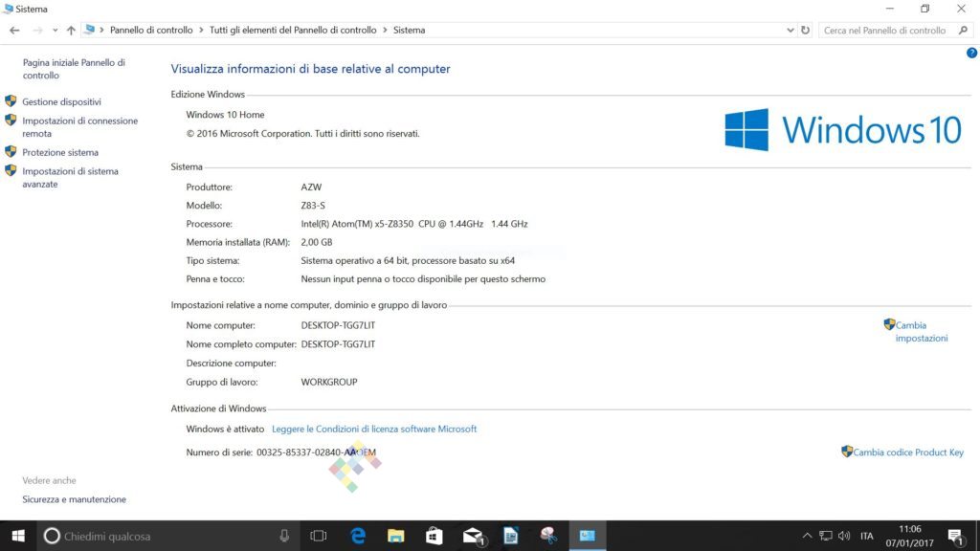Click the ITA language indicator

[x=867, y=536]
